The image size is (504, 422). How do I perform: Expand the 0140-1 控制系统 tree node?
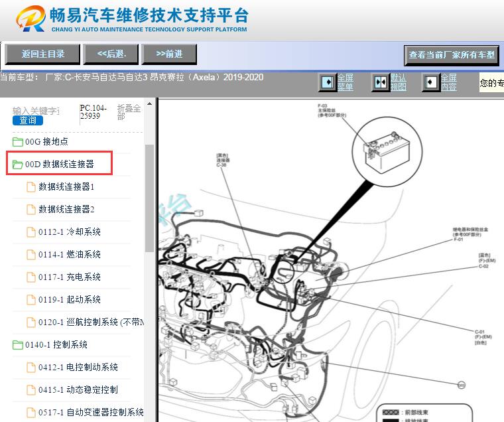(56, 345)
